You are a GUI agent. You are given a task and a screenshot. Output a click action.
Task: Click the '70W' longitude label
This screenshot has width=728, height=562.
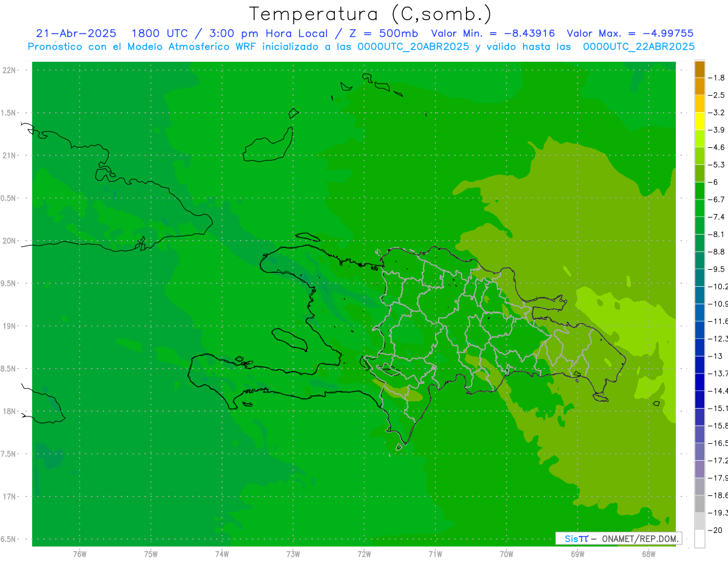click(507, 554)
